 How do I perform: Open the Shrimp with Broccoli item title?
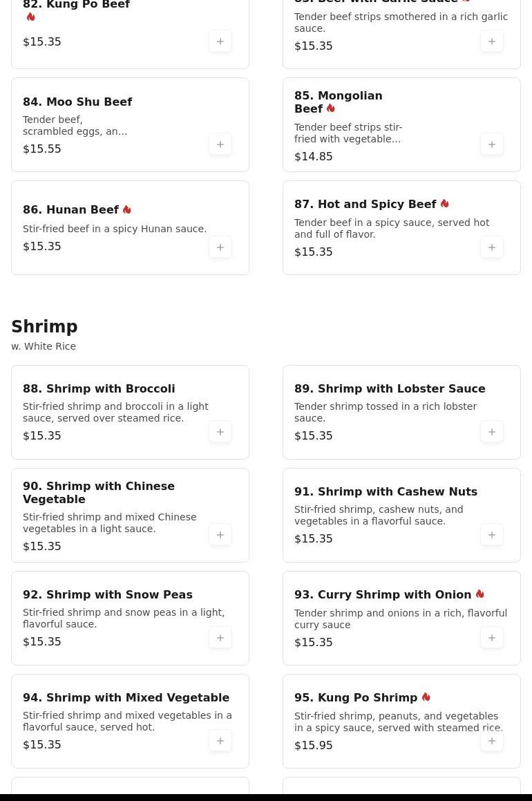(x=99, y=388)
